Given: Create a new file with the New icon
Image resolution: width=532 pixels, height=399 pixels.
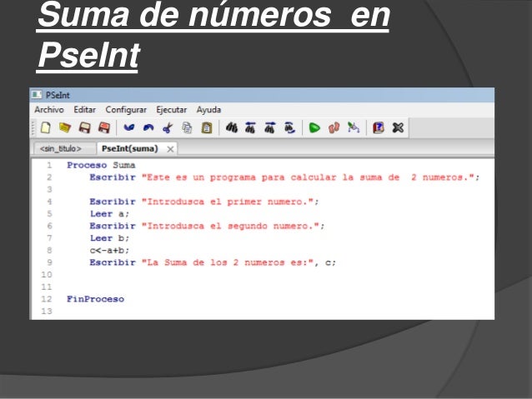Looking at the screenshot, I should pyautogui.click(x=46, y=127).
